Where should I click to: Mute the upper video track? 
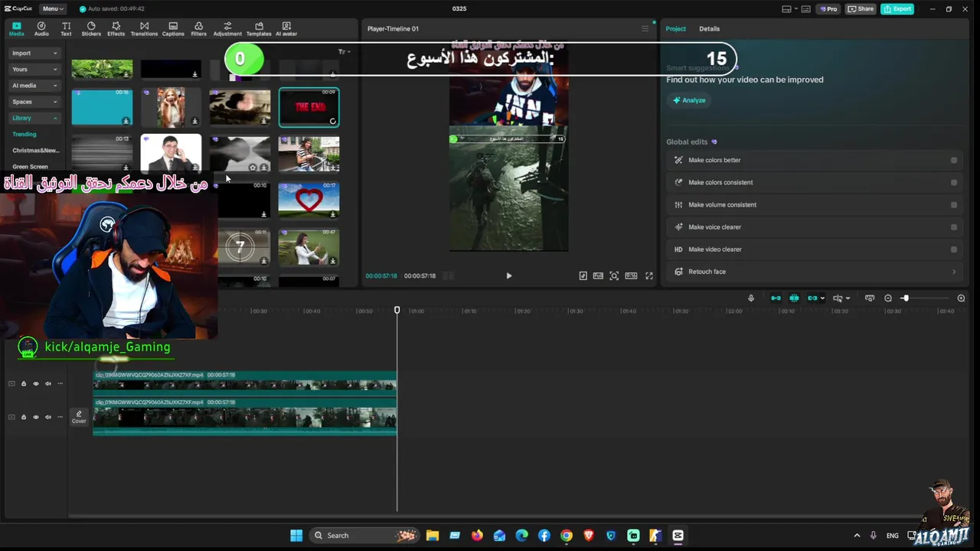(48, 383)
